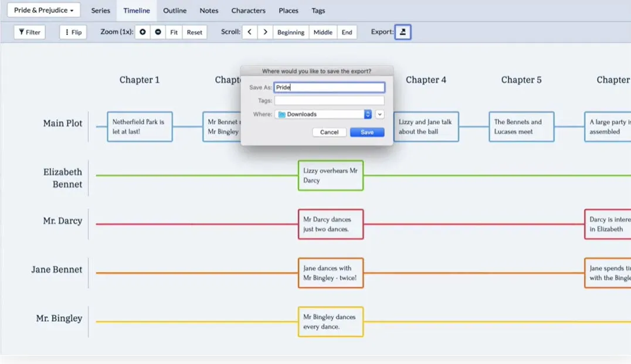Go to the Places tab
Viewport: 631px width, 364px height.
289,11
